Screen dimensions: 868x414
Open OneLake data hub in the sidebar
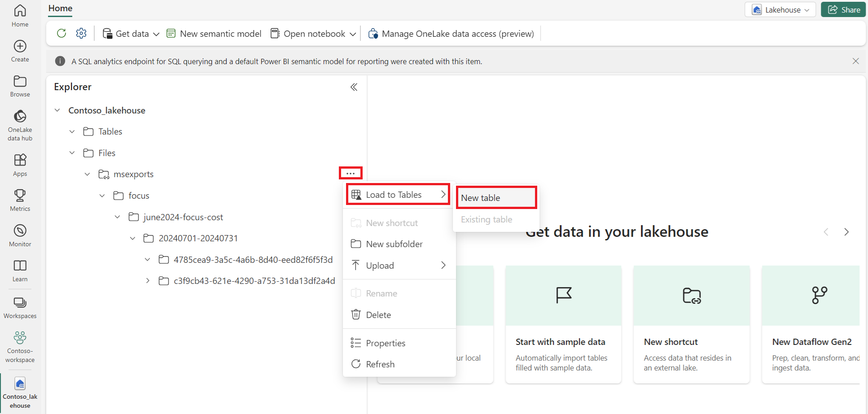(20, 125)
